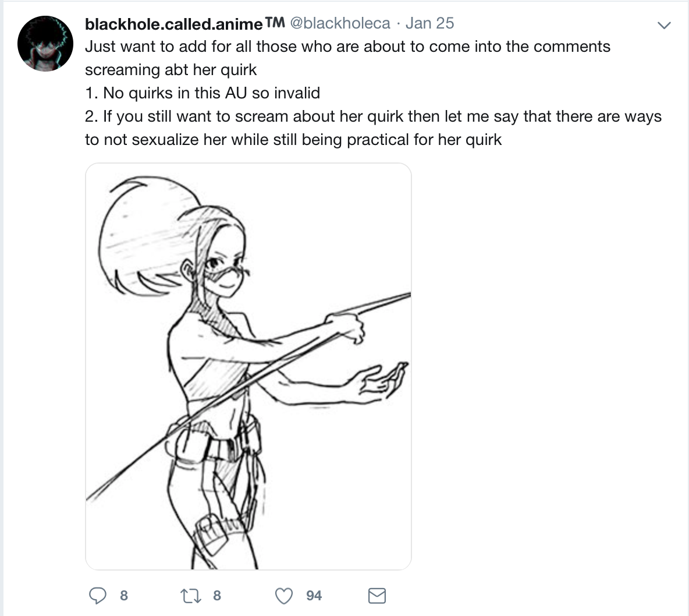Like the tweet with the heart icon
The width and height of the screenshot is (689, 616).
coord(284,596)
